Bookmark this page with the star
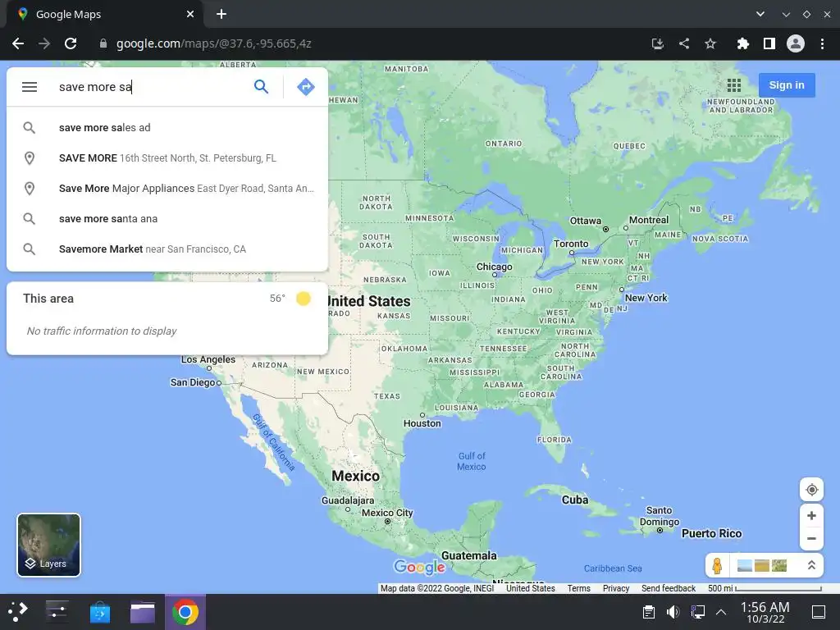This screenshot has width=840, height=630. (710, 43)
